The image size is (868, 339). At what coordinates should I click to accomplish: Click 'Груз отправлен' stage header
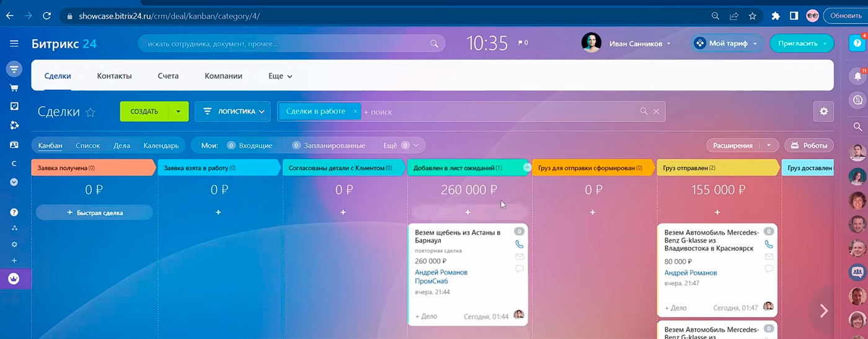coord(718,168)
